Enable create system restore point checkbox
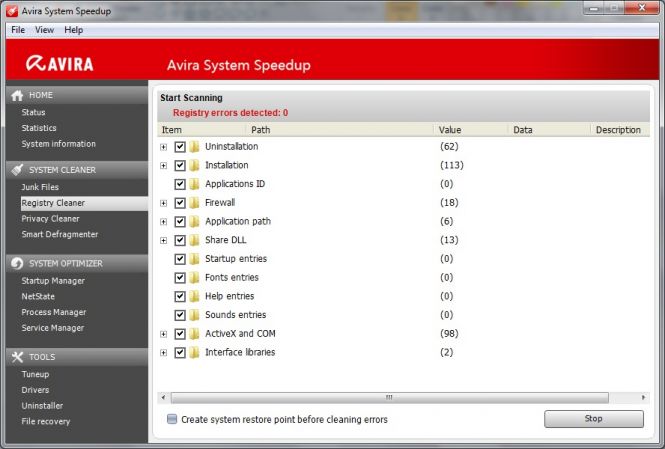Image resolution: width=665 pixels, height=449 pixels. pos(172,419)
